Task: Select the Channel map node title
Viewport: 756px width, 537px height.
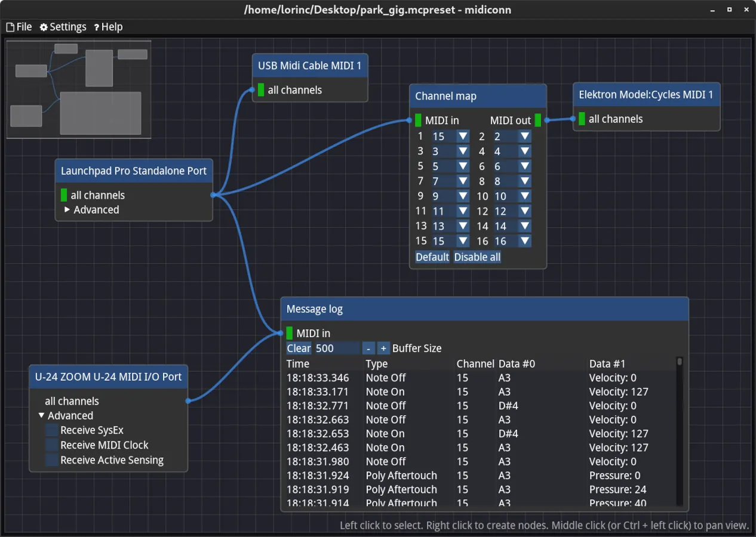Action: (478, 96)
